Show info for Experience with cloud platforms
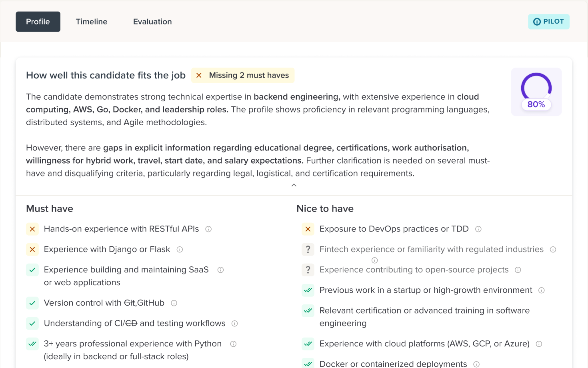This screenshot has width=588, height=368. [539, 344]
